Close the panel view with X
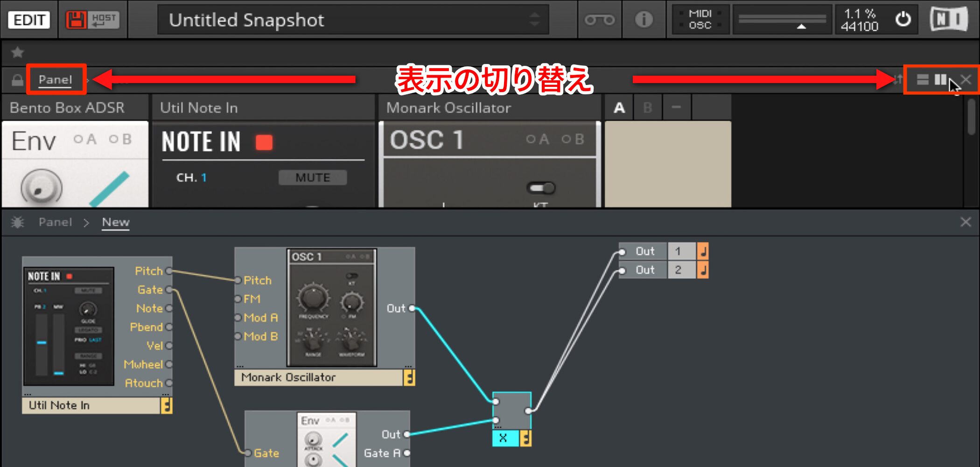The height and width of the screenshot is (467, 980). coord(966,80)
